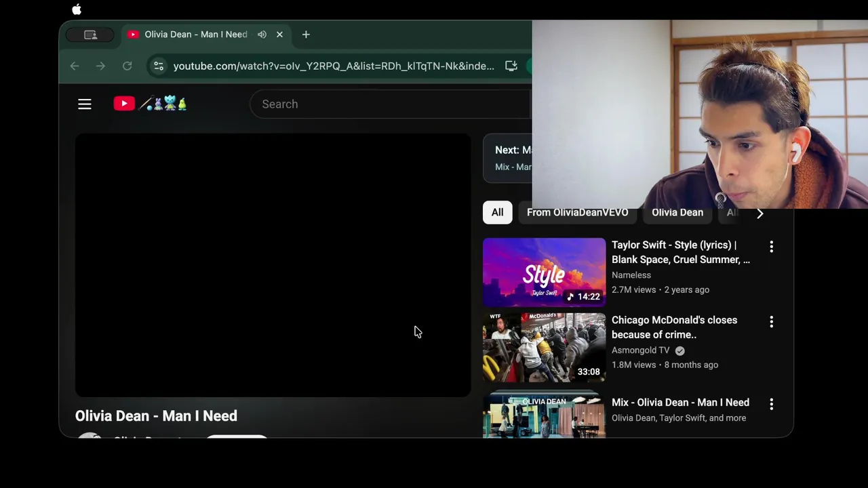The width and height of the screenshot is (868, 488).
Task: Go forward to the next page
Action: 100,66
